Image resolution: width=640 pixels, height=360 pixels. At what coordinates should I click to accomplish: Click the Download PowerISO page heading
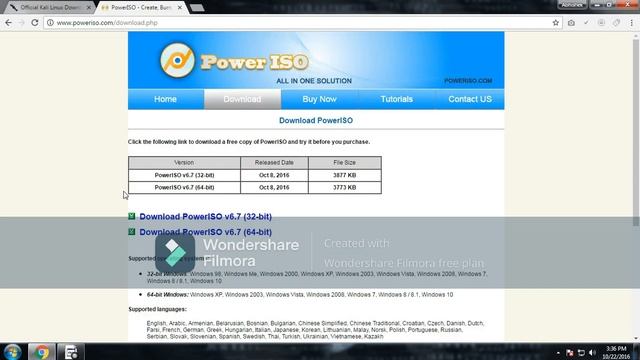click(x=316, y=120)
